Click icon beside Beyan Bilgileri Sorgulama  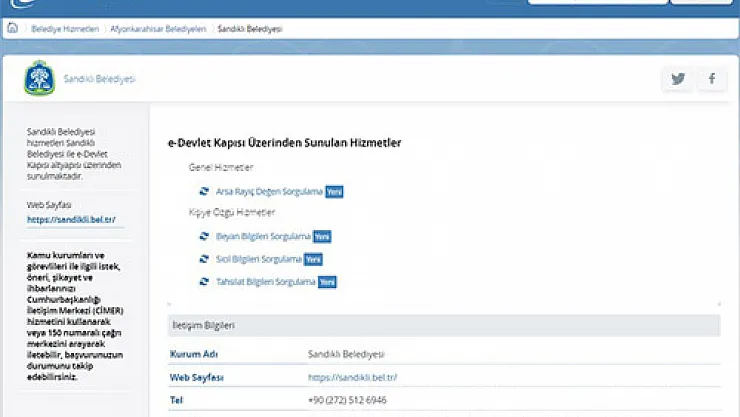204,236
